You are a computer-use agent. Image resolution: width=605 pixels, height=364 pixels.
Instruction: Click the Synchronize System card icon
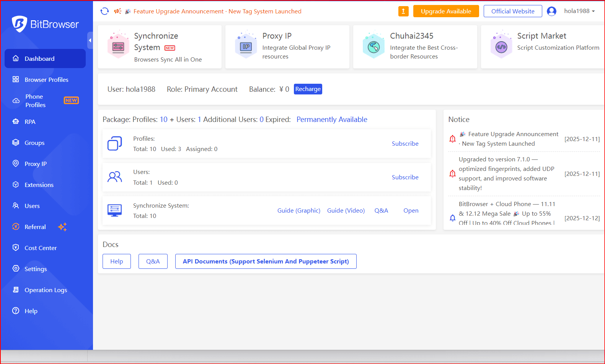coord(118,47)
